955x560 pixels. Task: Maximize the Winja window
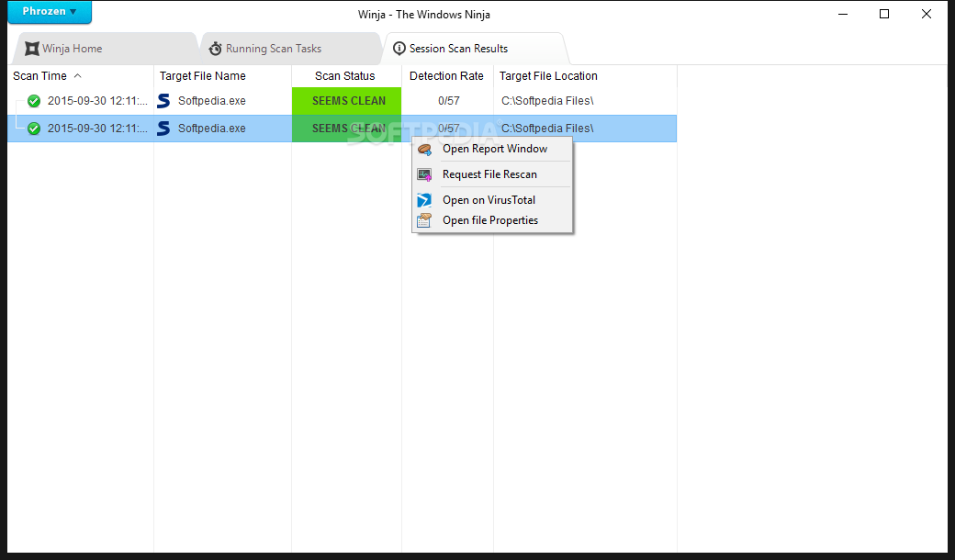(884, 14)
